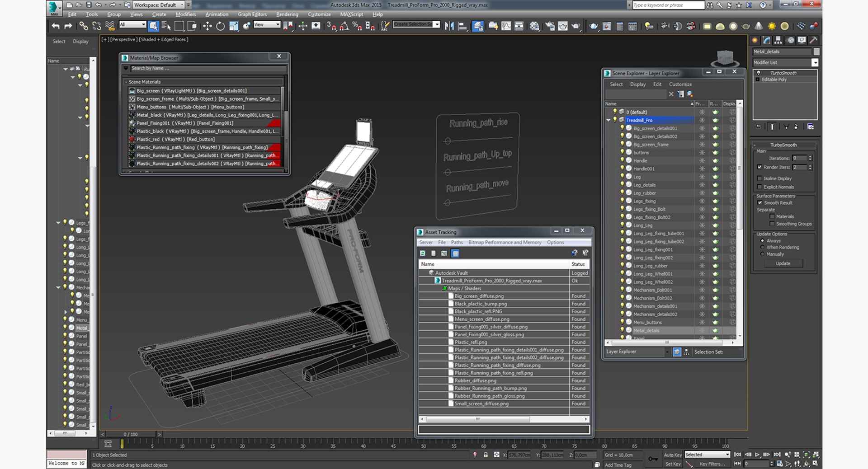Collapse the Treadmill_Pro layer in Layer Explorer
This screenshot has height=469, width=868.
tap(609, 120)
